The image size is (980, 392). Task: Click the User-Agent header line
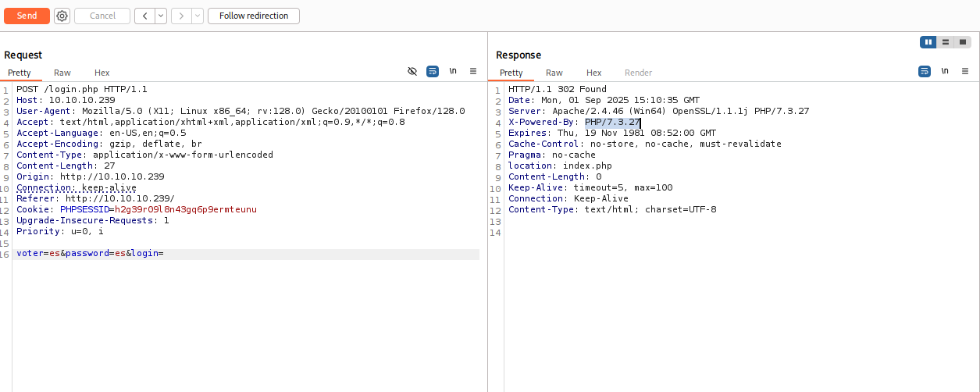click(241, 111)
